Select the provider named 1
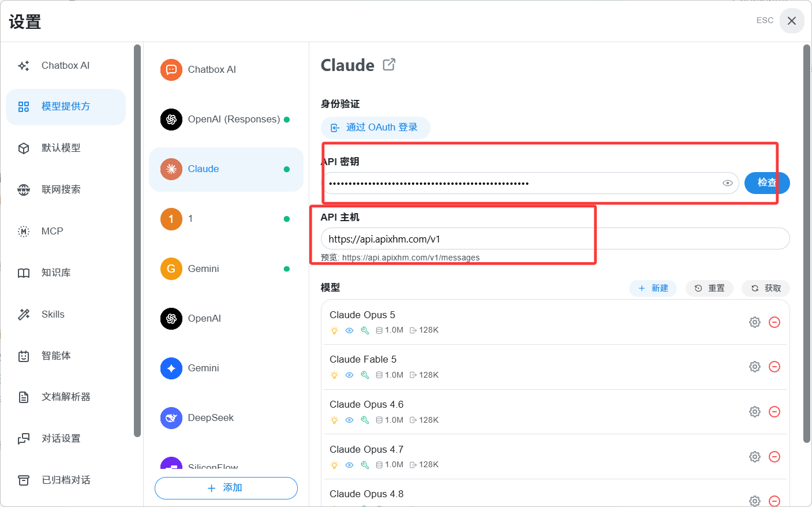 226,219
